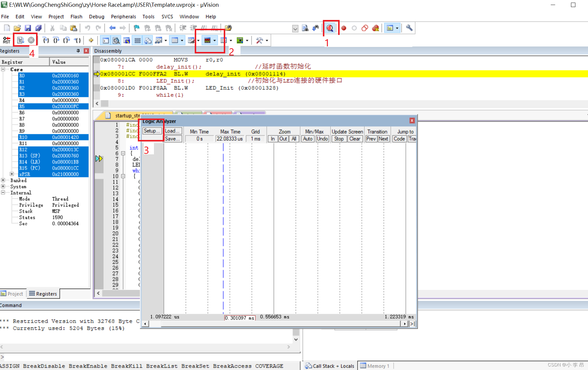Click the yellow Show Next Statement arrow
588x370 pixels.
91,40
